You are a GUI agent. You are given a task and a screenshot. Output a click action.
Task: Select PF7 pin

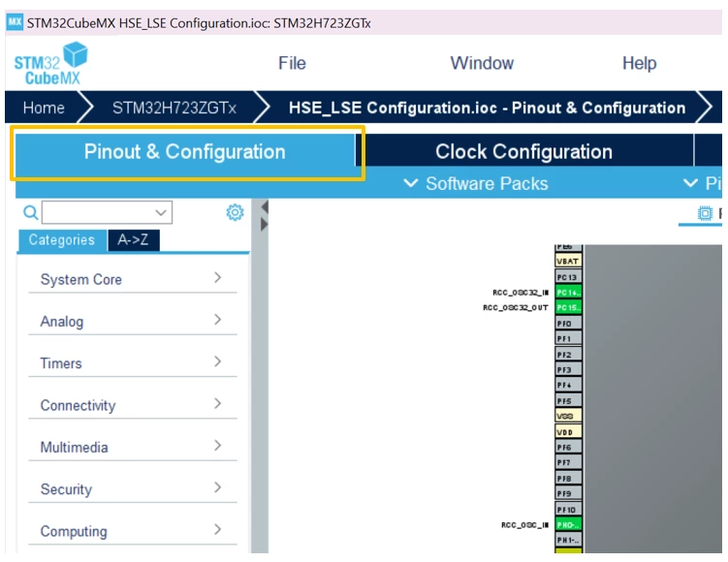pos(568,463)
